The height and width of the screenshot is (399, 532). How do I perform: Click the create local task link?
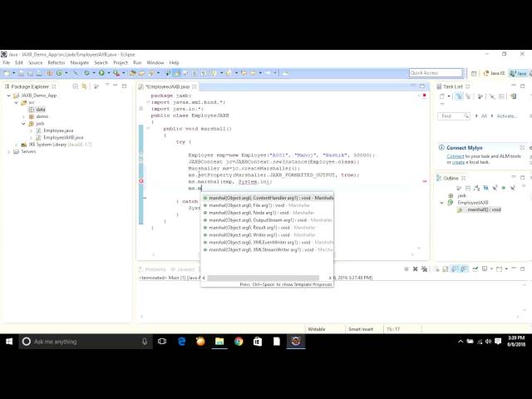pos(458,162)
